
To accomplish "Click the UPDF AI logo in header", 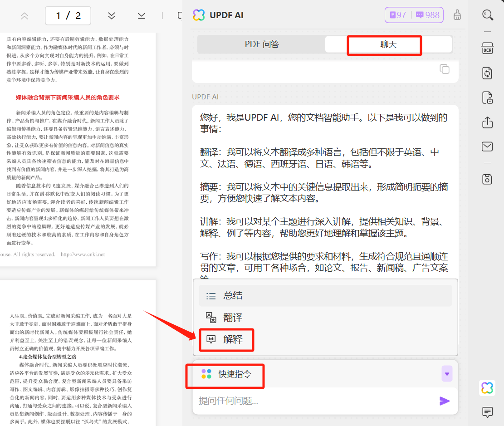I will [199, 15].
